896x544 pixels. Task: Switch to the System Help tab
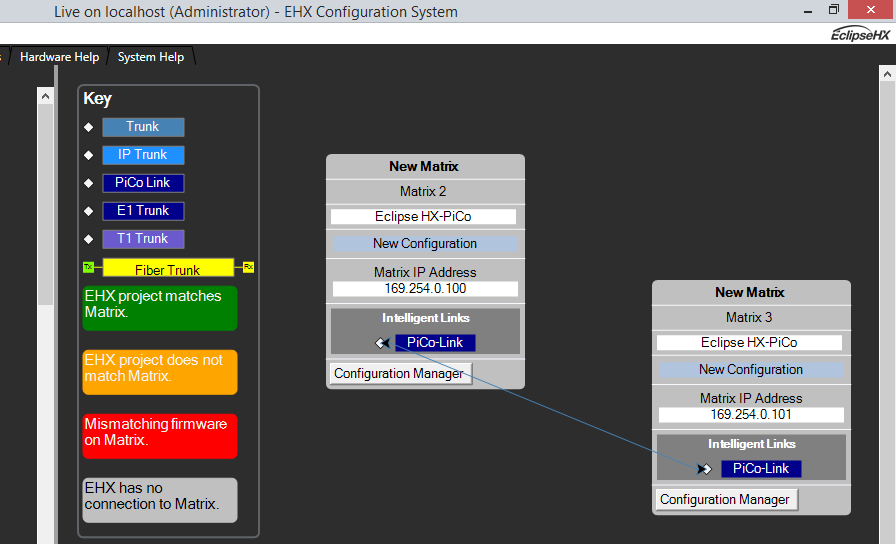151,57
